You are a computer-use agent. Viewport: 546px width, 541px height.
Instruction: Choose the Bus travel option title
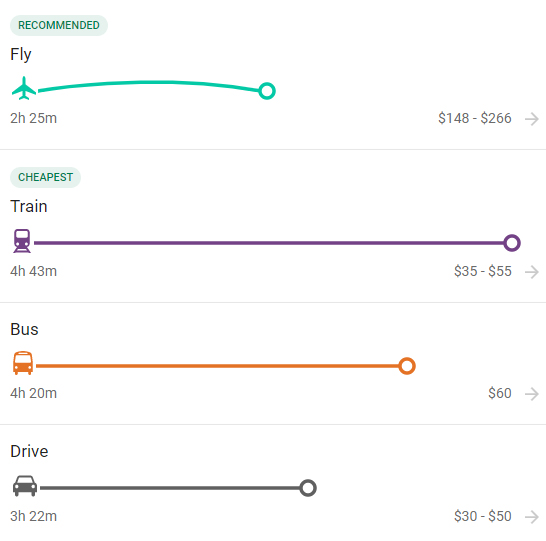pos(24,329)
